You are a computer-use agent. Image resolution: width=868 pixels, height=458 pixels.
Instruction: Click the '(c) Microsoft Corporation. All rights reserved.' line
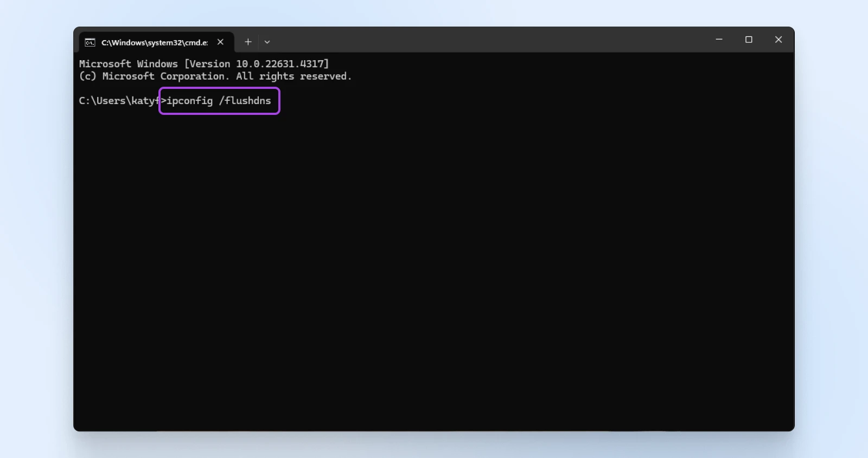[x=215, y=76]
